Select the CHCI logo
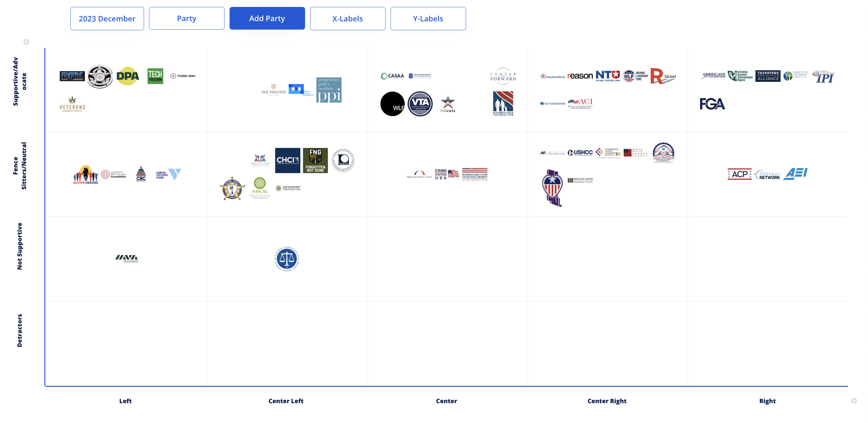Screen dimensions: 868x423 tap(288, 161)
